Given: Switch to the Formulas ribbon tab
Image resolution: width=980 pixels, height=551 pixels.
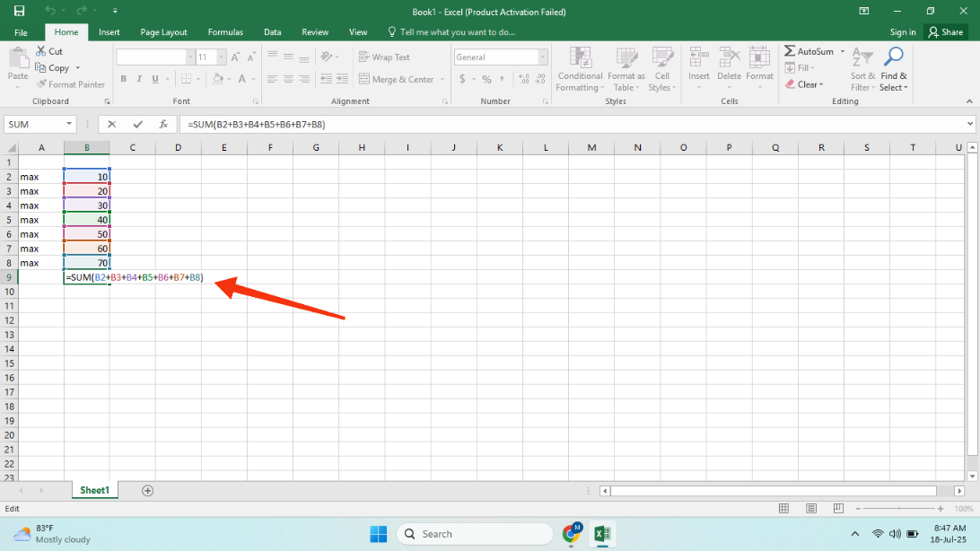Looking at the screenshot, I should click(x=225, y=32).
